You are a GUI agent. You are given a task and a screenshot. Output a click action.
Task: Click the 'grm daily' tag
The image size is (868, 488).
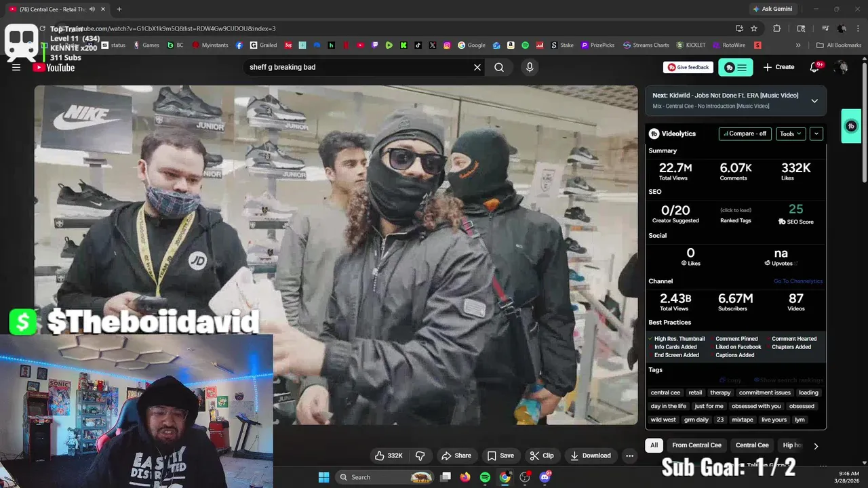(x=696, y=420)
